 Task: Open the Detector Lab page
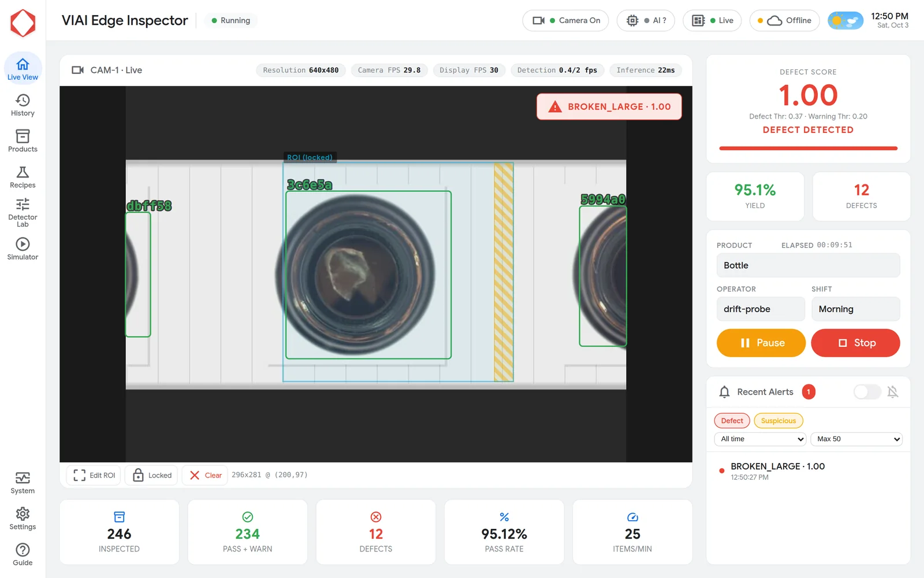tap(23, 213)
